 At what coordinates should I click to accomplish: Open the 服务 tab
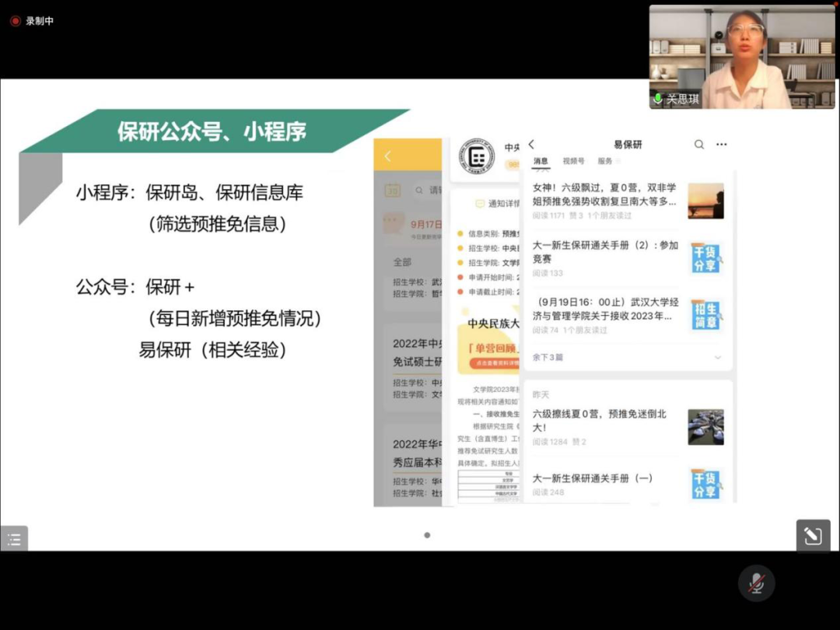[605, 161]
